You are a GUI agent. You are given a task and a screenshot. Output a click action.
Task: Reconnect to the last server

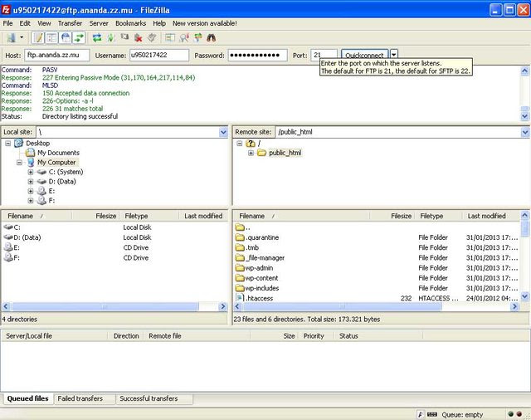[152, 37]
